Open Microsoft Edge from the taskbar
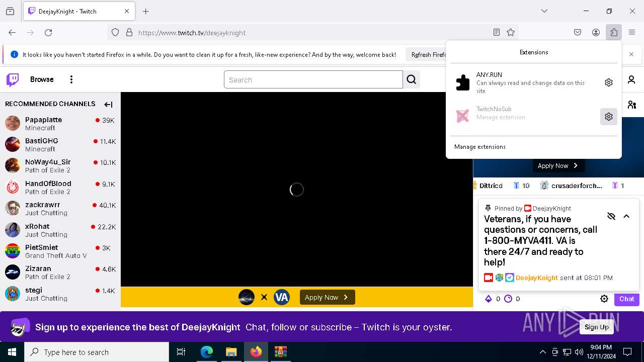Image resolution: width=644 pixels, height=362 pixels. pyautogui.click(x=207, y=352)
